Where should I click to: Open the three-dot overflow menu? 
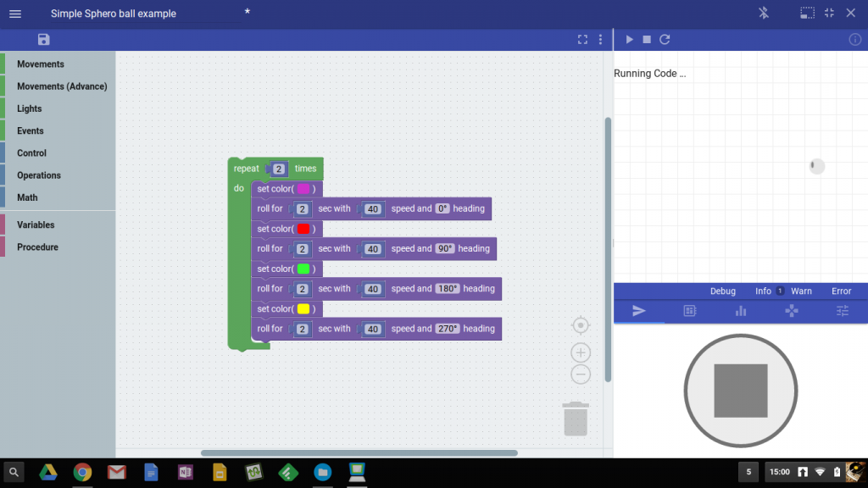[x=600, y=39]
